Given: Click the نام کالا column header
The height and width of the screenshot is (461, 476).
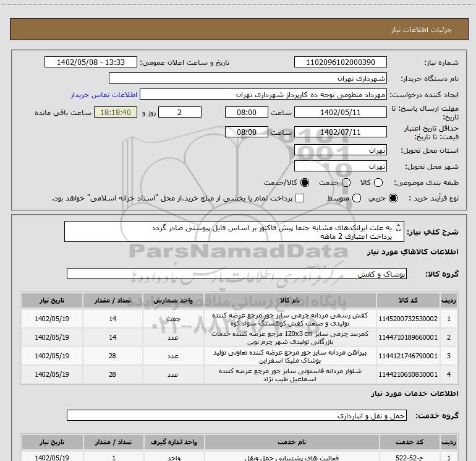Looking at the screenshot, I should (290, 300).
